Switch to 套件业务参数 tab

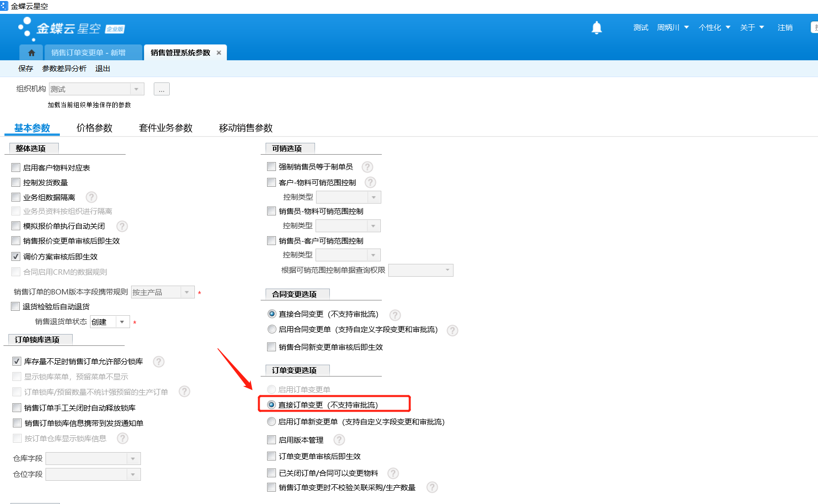(166, 128)
